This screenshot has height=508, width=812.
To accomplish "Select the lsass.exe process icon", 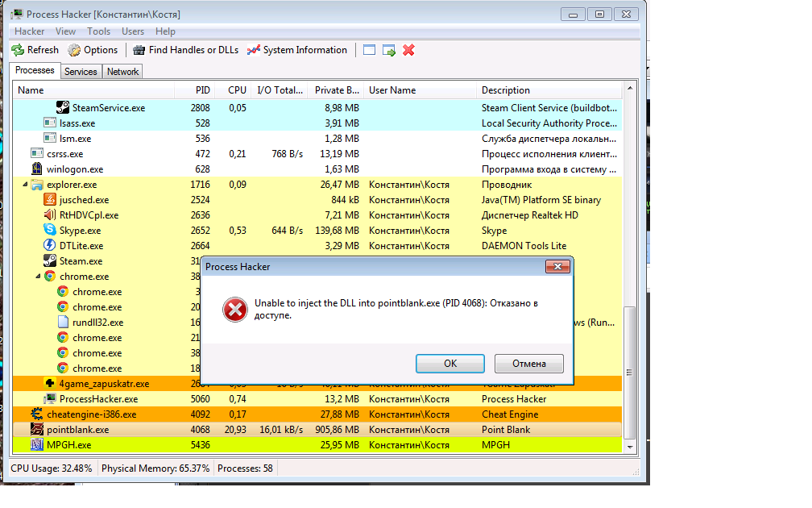I will pos(50,123).
